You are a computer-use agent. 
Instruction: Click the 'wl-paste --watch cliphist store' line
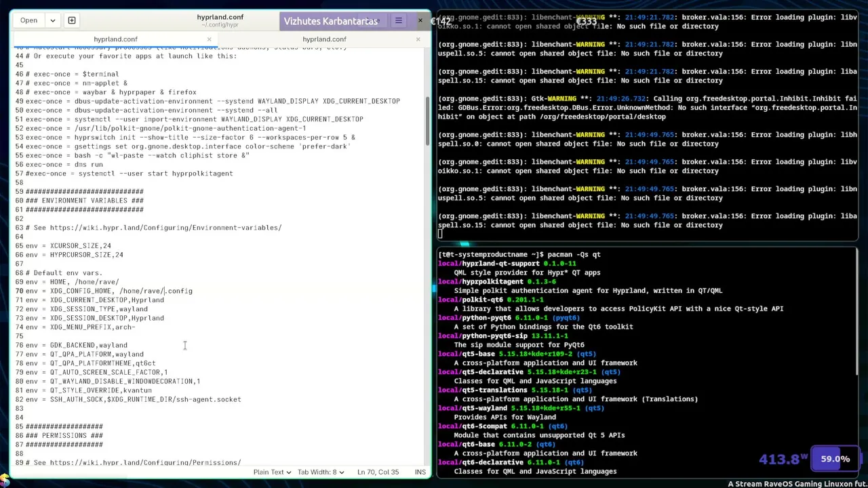(138, 155)
